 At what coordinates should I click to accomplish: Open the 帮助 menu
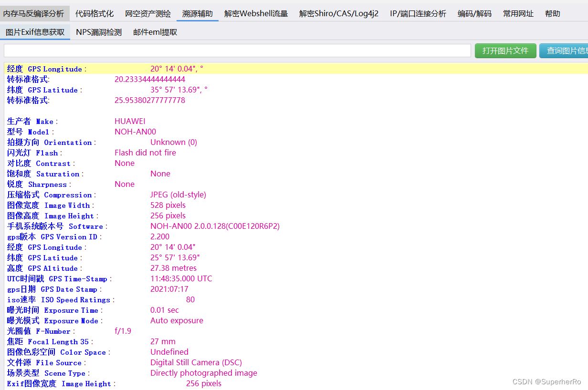(552, 13)
